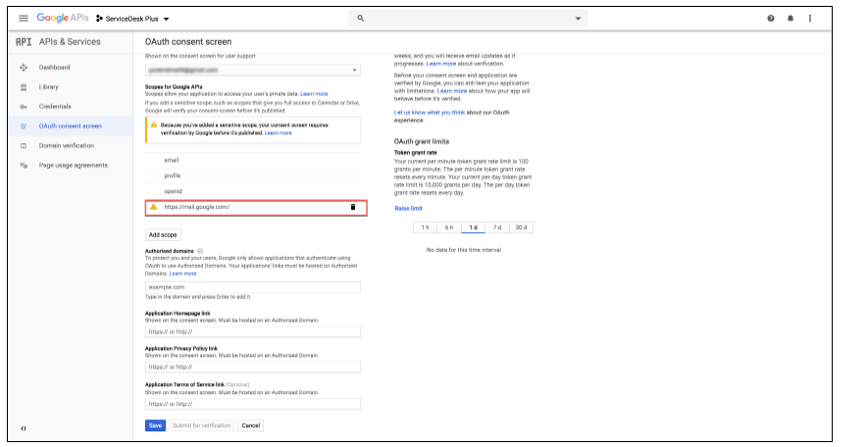The width and height of the screenshot is (868, 447).
Task: Delete the mail.google.com scope with trash icon
Action: (353, 208)
